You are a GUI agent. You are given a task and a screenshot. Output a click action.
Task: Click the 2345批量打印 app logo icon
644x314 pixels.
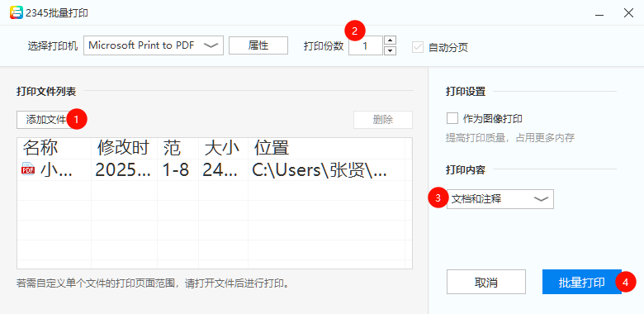pyautogui.click(x=16, y=13)
